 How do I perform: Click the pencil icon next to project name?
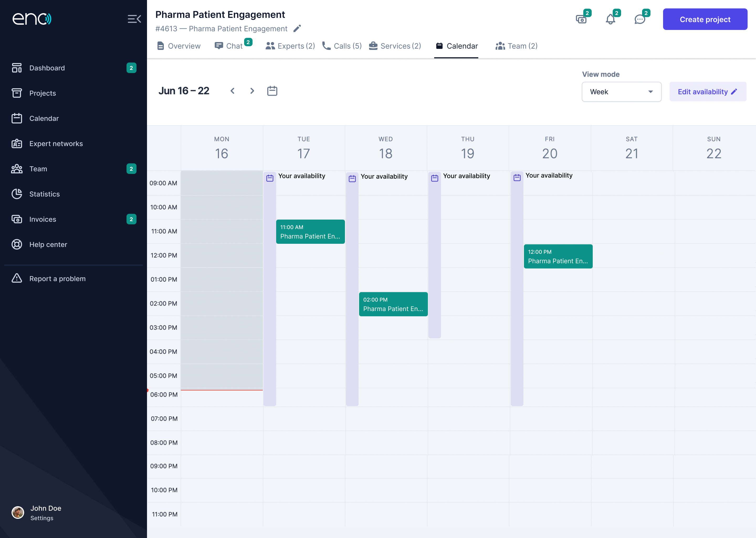point(297,28)
